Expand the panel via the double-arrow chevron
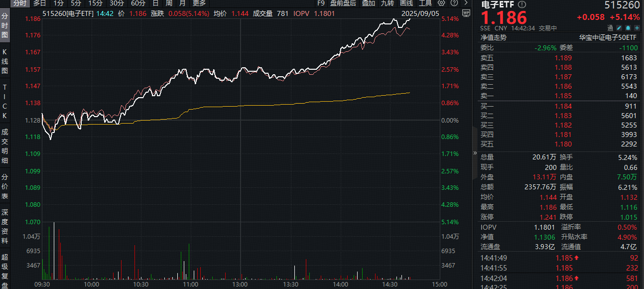 474,154
